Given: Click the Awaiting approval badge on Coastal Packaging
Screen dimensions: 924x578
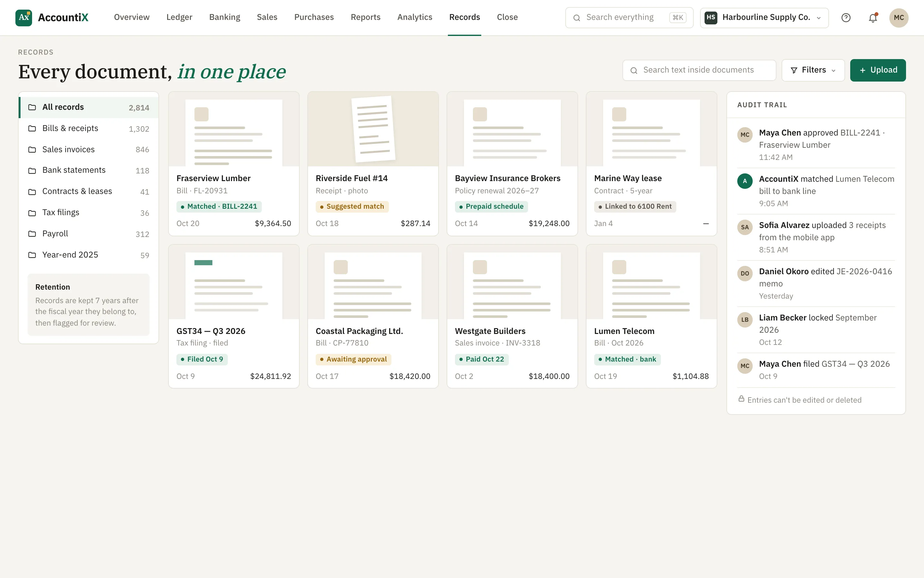Looking at the screenshot, I should point(353,359).
